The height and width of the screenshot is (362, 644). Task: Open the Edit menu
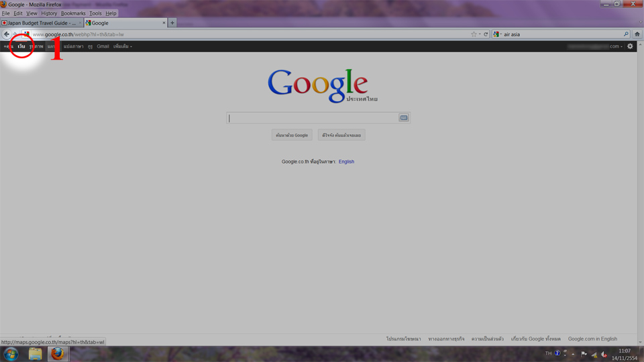tap(18, 13)
